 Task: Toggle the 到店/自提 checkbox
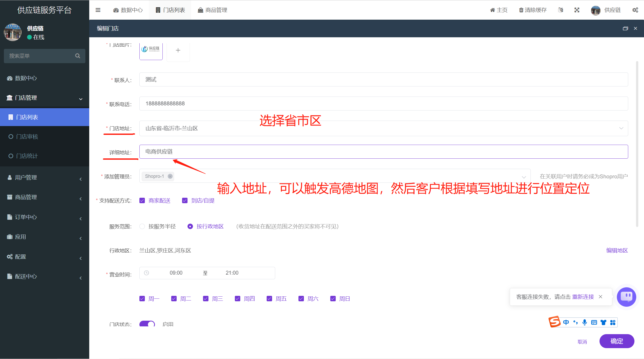click(x=185, y=201)
